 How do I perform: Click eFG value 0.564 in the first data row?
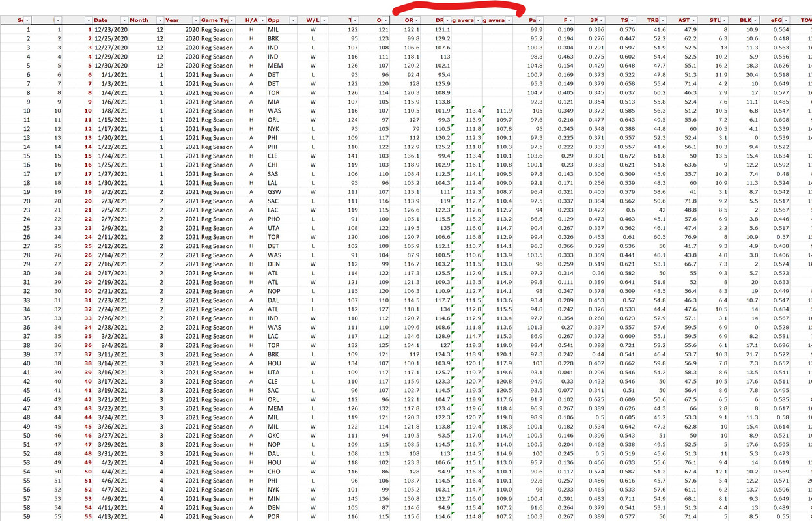click(x=776, y=30)
